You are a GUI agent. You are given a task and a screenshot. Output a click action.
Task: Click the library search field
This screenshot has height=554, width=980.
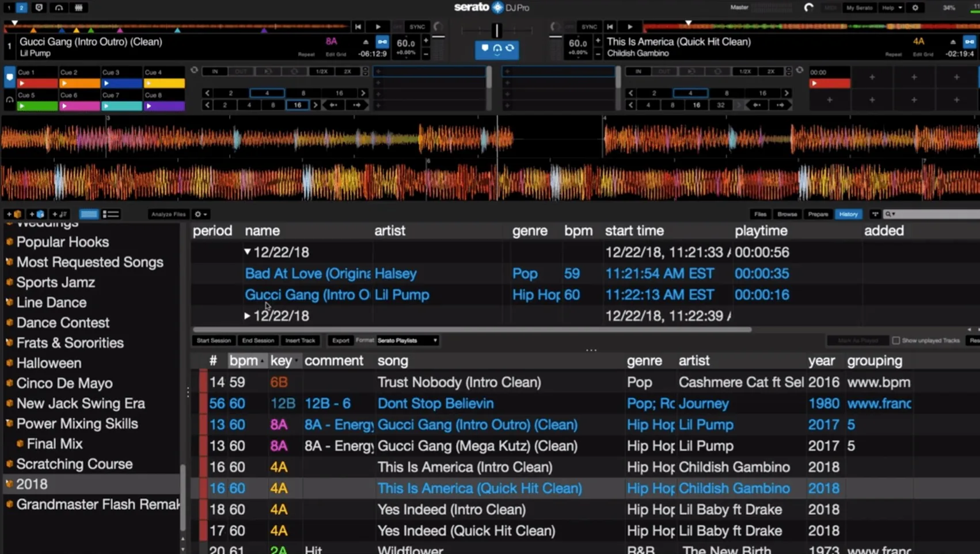click(x=933, y=214)
